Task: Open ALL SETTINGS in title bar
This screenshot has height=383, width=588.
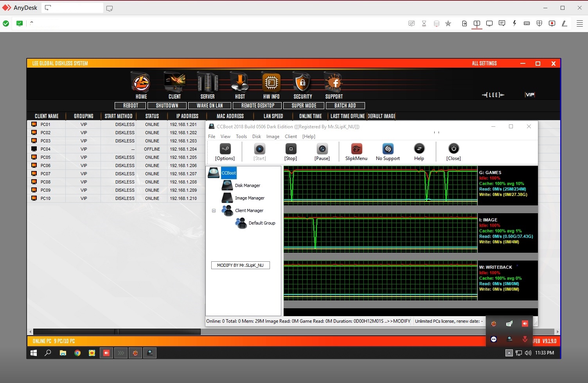Action: [x=484, y=63]
